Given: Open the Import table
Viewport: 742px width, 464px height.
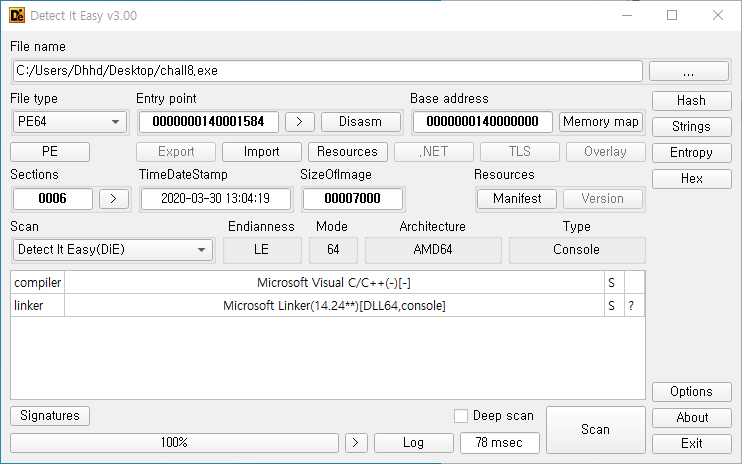Looking at the screenshot, I should click(262, 152).
